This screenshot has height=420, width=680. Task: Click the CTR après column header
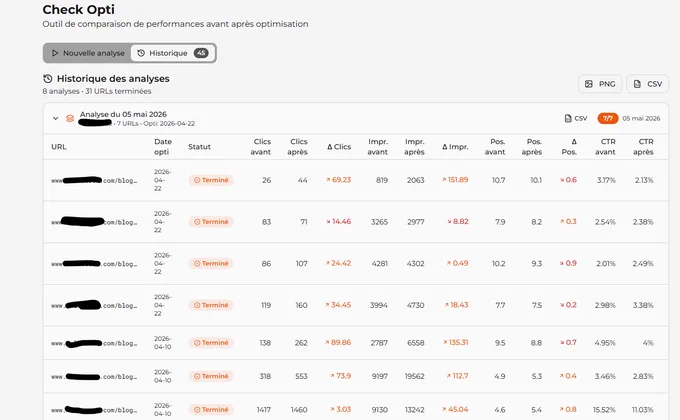tap(643, 147)
